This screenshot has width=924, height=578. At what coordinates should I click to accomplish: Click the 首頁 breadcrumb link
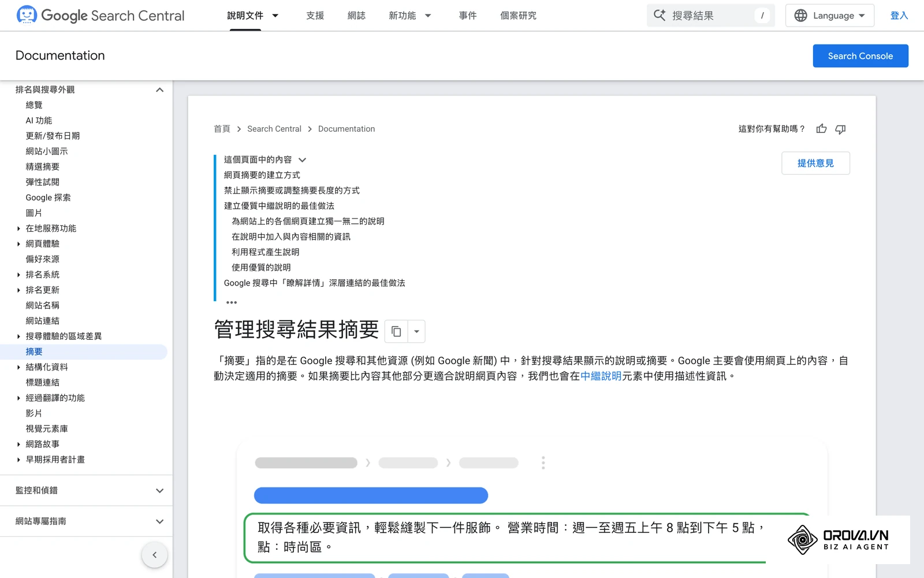(222, 129)
